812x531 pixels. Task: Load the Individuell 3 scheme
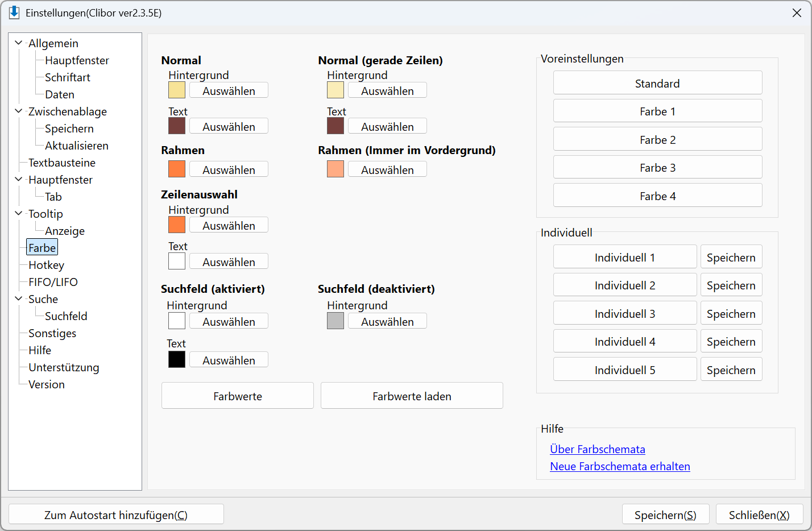pyautogui.click(x=625, y=313)
